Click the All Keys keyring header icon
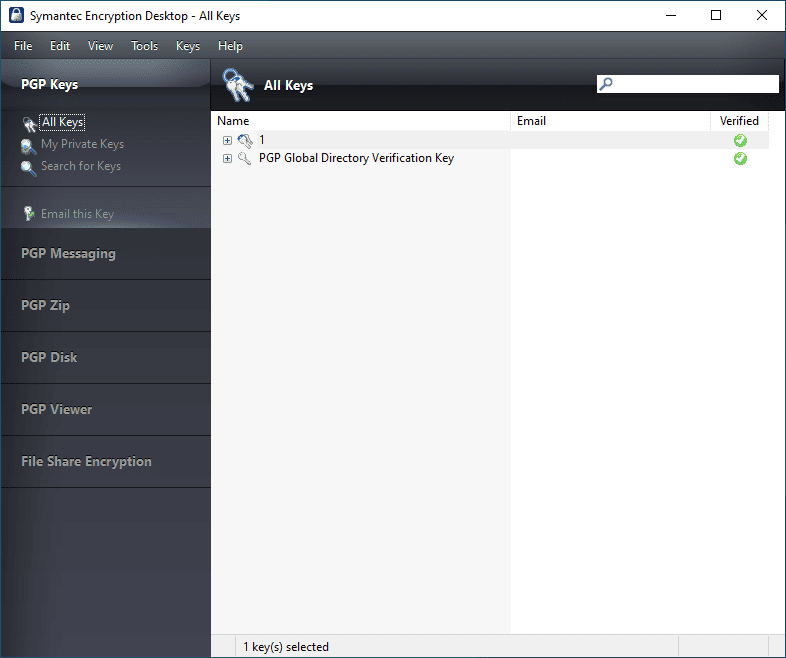 (238, 85)
